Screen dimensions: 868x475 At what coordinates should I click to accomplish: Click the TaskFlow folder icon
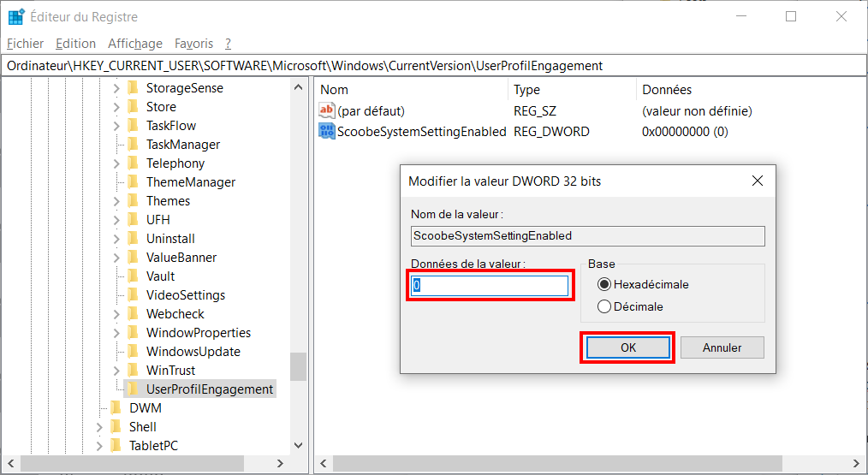[133, 126]
